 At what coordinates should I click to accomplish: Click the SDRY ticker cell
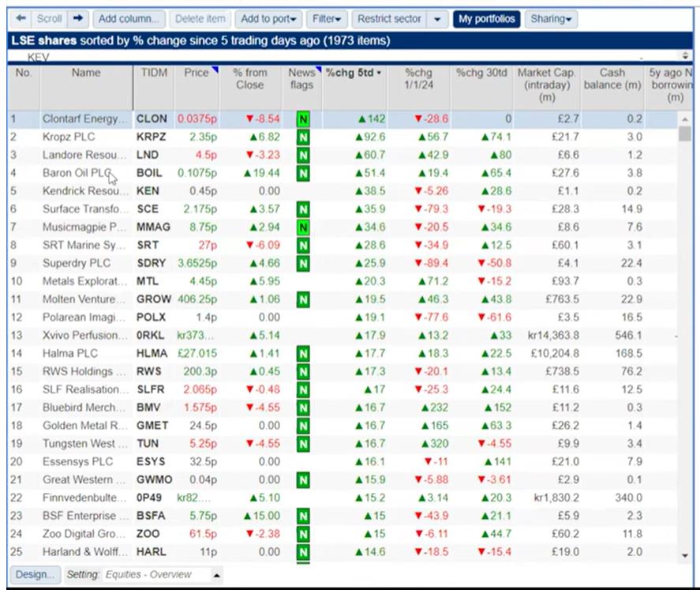tap(151, 264)
